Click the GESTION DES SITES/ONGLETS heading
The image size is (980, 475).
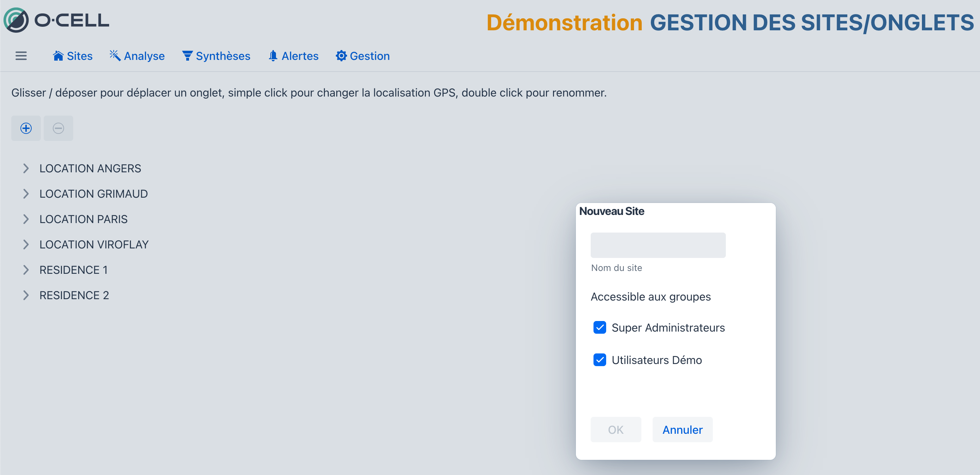pos(812,23)
